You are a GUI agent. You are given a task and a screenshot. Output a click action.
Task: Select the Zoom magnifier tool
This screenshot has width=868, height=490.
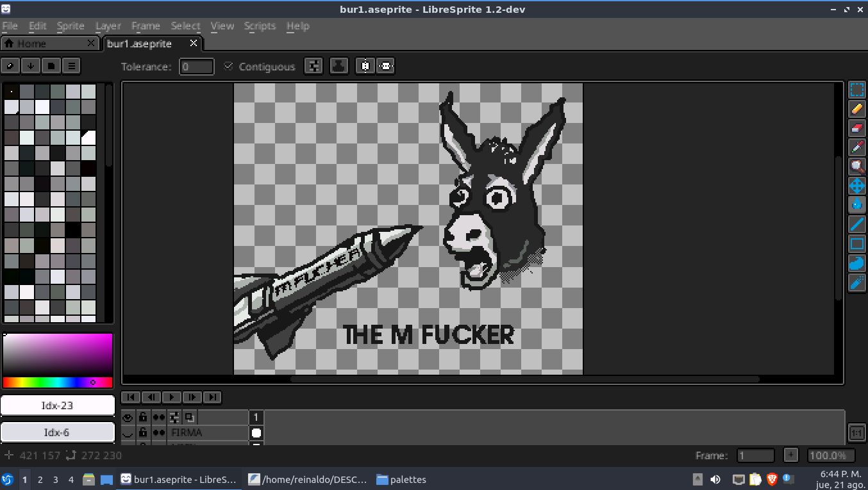(x=857, y=167)
